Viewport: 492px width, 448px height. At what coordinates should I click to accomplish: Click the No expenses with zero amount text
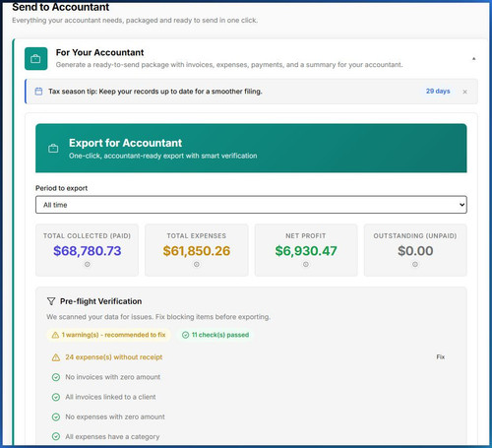(x=115, y=416)
